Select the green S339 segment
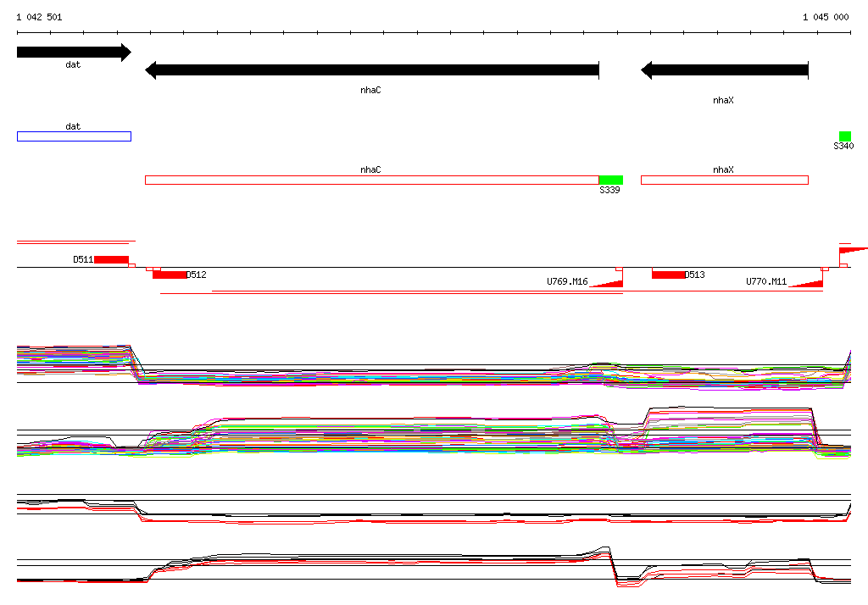The height and width of the screenshot is (605, 868). tap(611, 180)
